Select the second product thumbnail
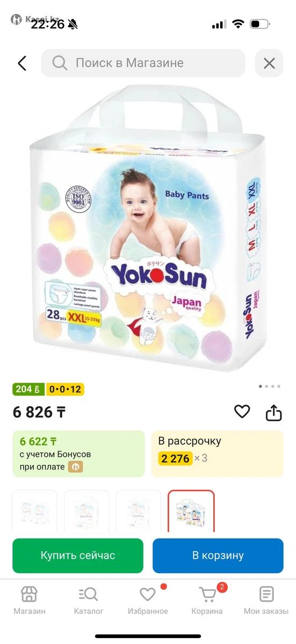This screenshot has width=296, height=644. point(86,510)
